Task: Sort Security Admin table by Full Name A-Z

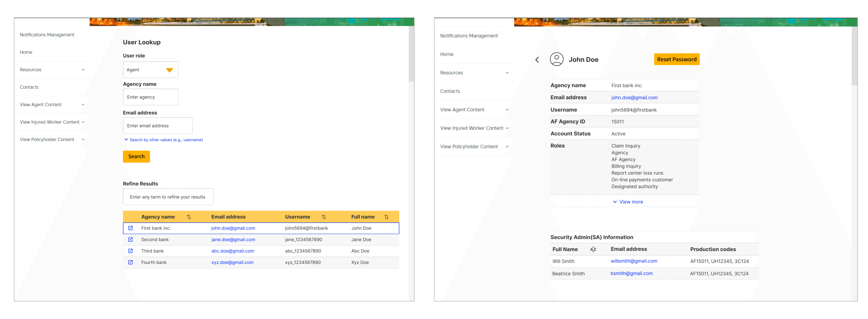Action: tap(593, 249)
